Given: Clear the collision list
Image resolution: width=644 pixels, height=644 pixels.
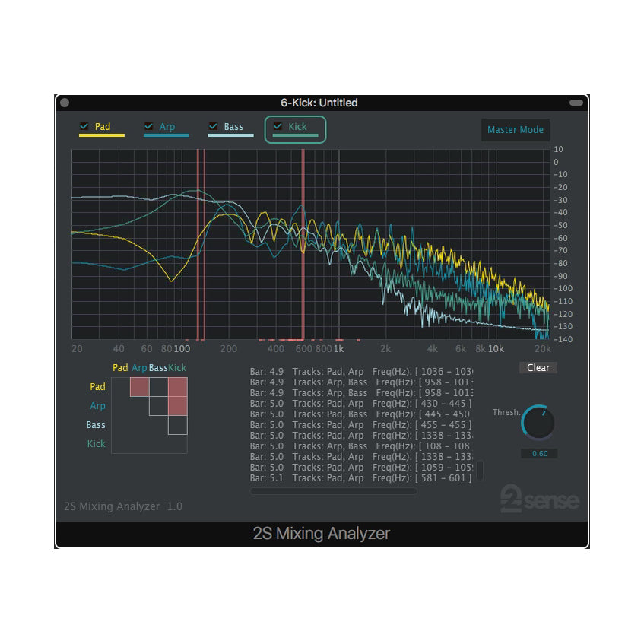Looking at the screenshot, I should click(538, 367).
